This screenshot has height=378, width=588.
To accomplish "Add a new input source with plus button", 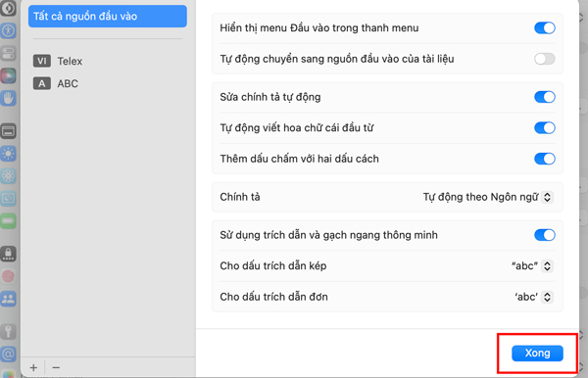I will [x=33, y=367].
